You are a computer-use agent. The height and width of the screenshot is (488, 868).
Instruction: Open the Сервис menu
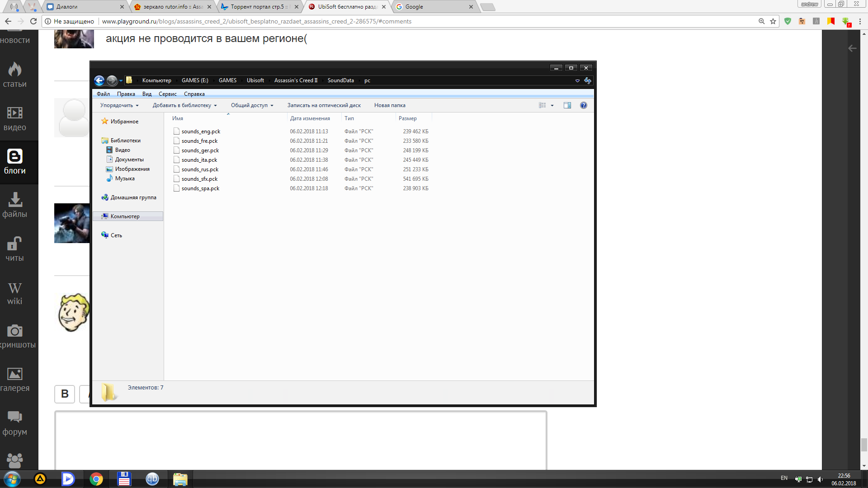[x=167, y=94]
